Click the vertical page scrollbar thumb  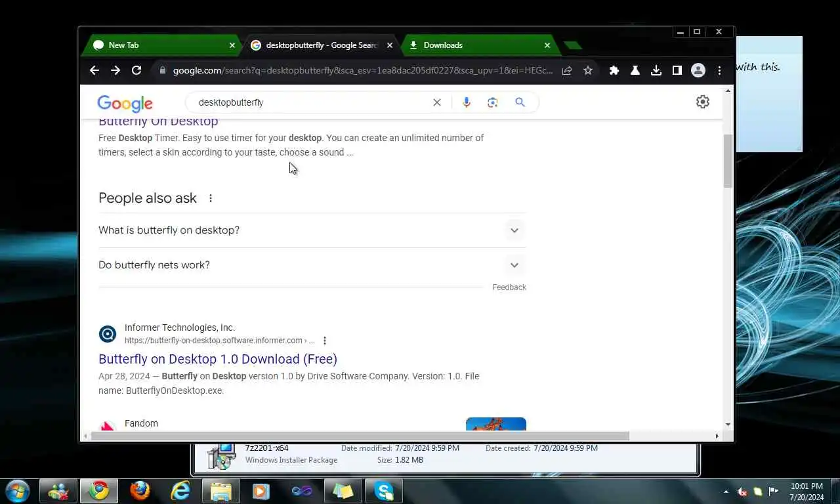click(728, 161)
